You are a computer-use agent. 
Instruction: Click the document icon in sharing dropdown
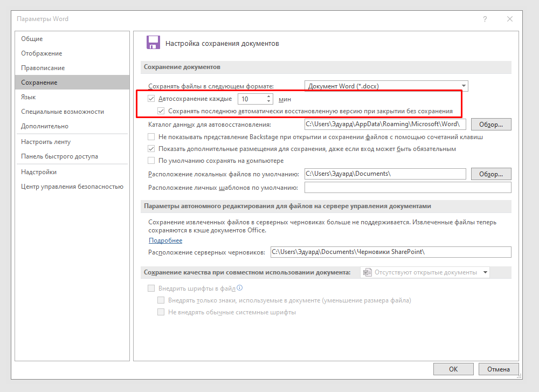[x=368, y=272]
